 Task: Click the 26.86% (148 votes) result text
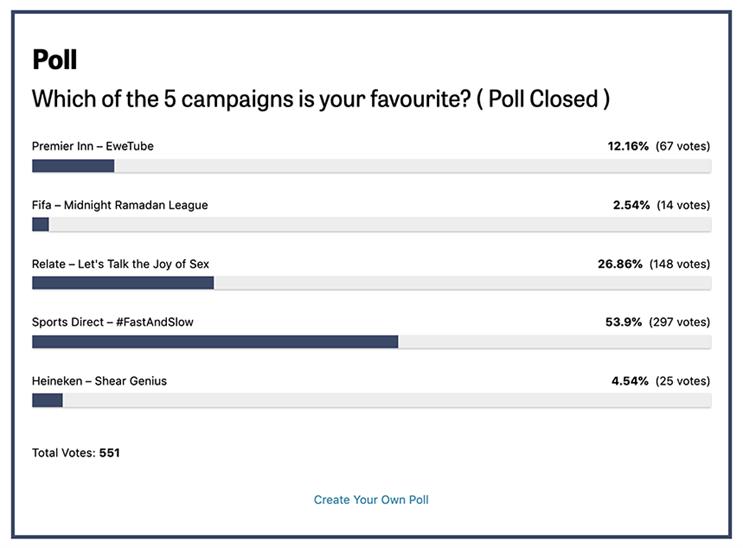click(654, 264)
